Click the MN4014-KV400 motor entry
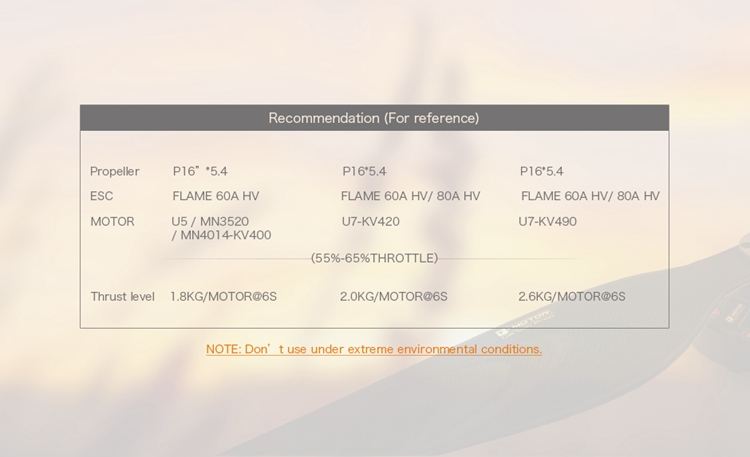The image size is (750, 457). tap(224, 235)
